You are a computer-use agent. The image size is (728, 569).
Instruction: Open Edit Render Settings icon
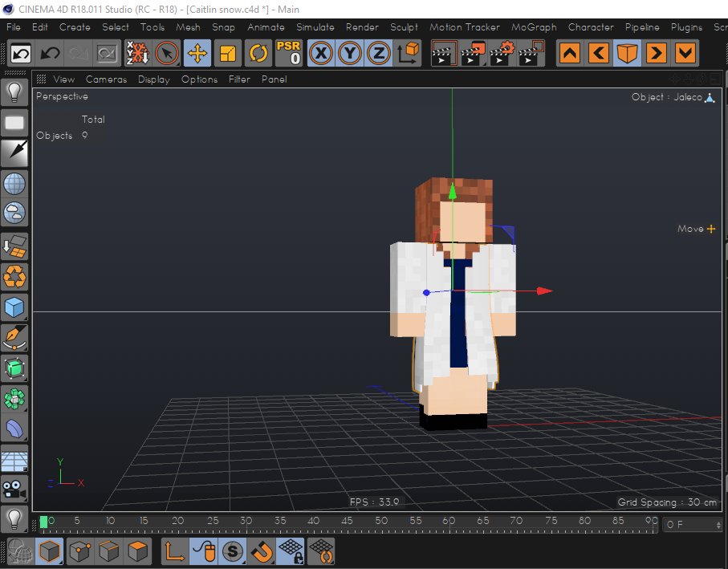coord(502,54)
